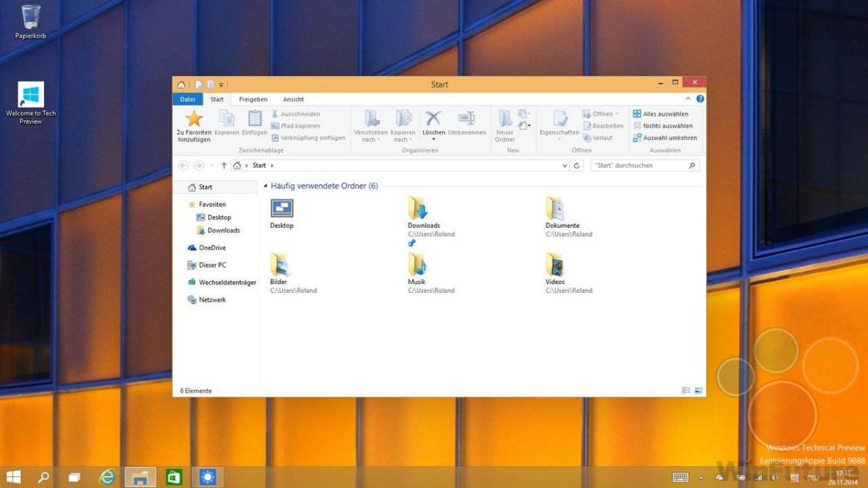Select the Musik folder
This screenshot has width=868, height=488.
[417, 264]
